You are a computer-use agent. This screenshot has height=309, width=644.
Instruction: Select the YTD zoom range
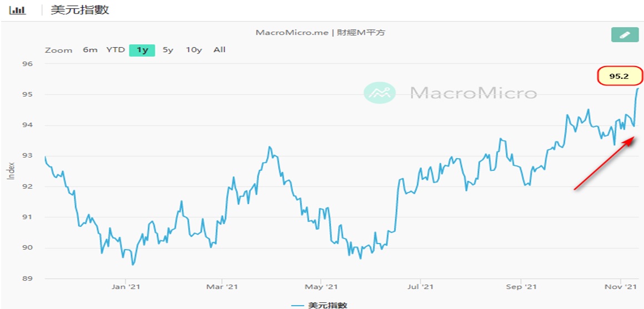tap(115, 50)
